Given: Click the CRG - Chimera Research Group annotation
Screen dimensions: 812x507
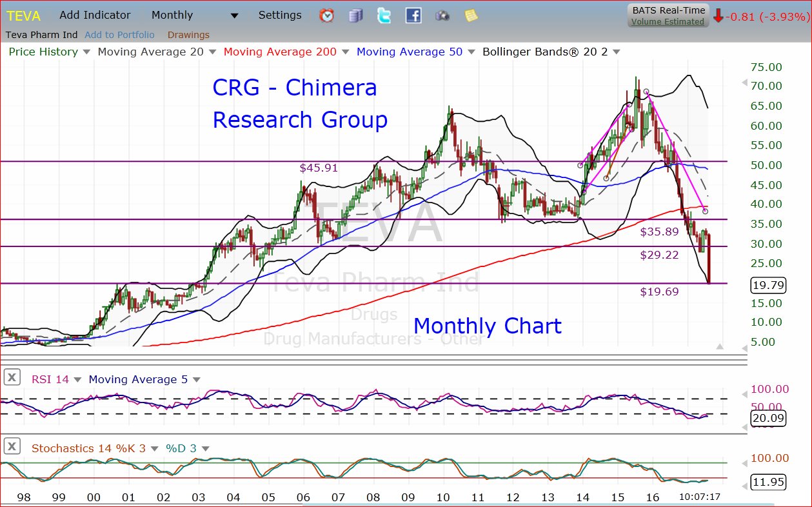Looking at the screenshot, I should (300, 103).
